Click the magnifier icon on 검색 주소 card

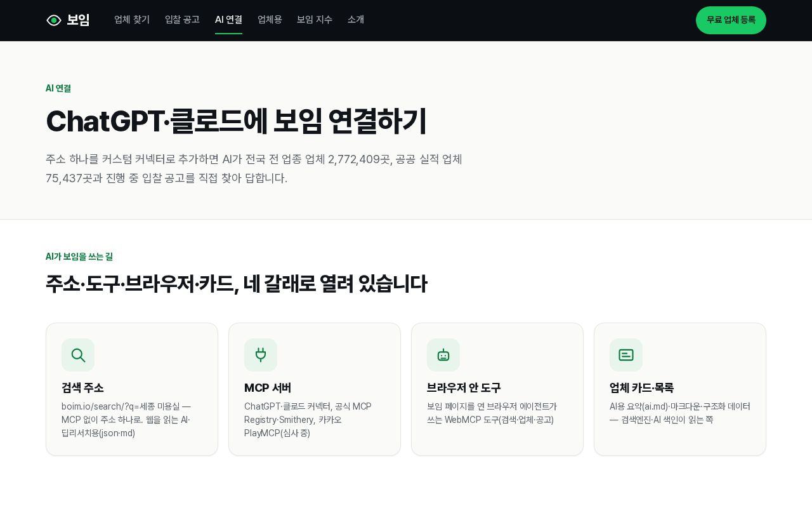pos(78,355)
